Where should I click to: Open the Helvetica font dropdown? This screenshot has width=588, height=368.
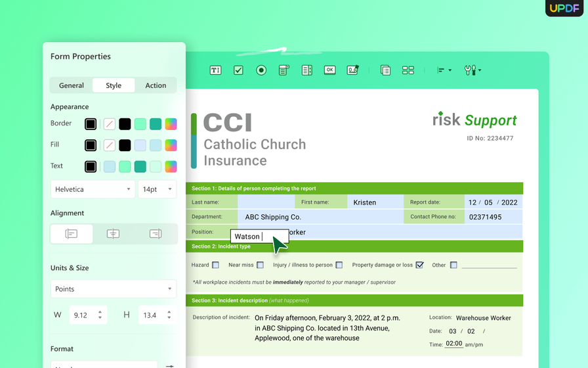coord(93,189)
